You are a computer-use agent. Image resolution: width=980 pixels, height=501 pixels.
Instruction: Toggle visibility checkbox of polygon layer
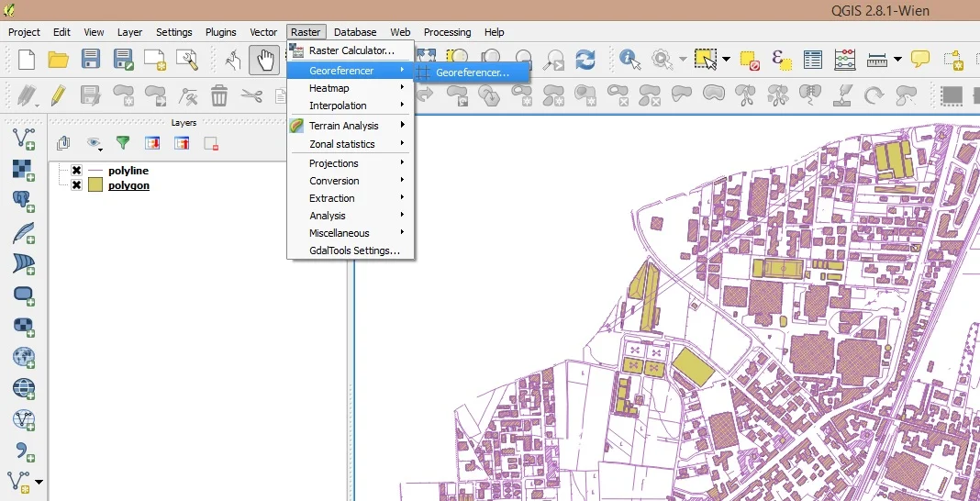click(76, 185)
